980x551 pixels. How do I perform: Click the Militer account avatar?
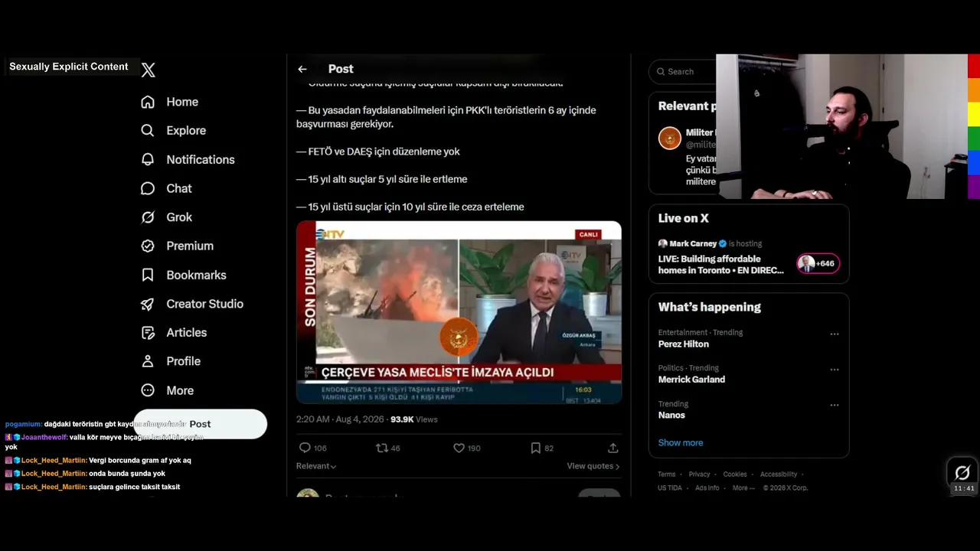(670, 139)
